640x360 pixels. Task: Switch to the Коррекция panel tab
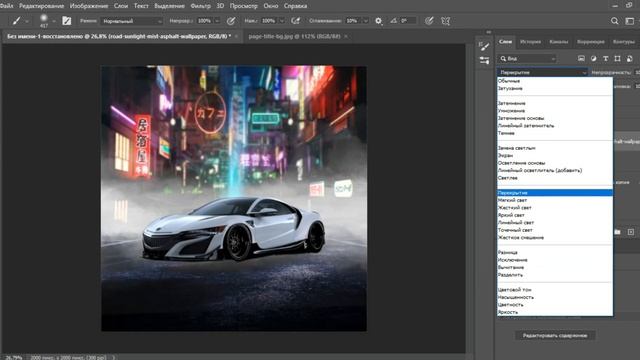591,42
